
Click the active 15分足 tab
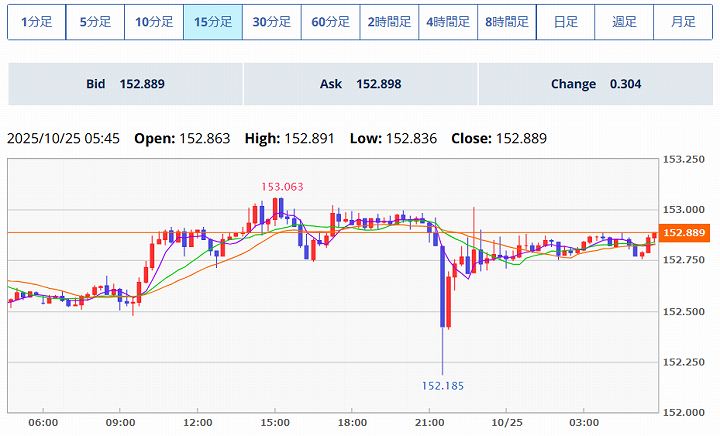pyautogui.click(x=213, y=21)
